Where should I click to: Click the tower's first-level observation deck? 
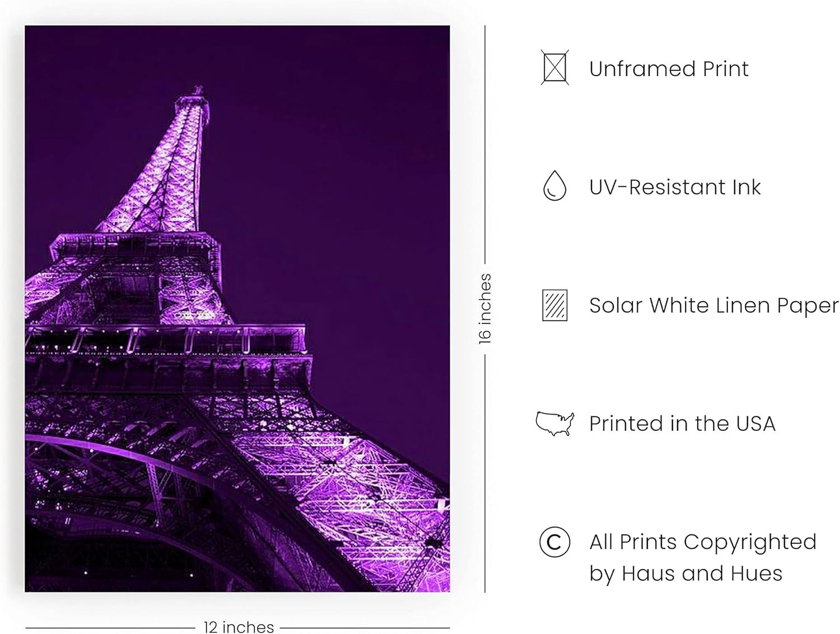coord(165,340)
